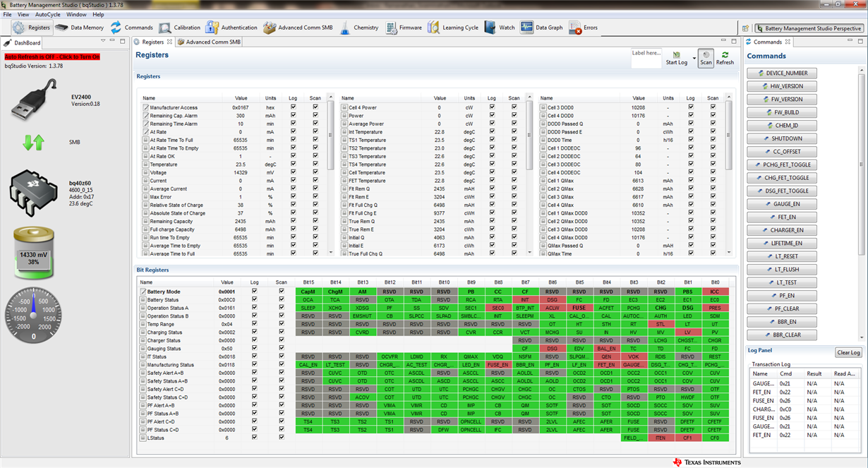868x468 pixels.
Task: Click the Battery Management Studio Perspective button
Action: (x=809, y=28)
